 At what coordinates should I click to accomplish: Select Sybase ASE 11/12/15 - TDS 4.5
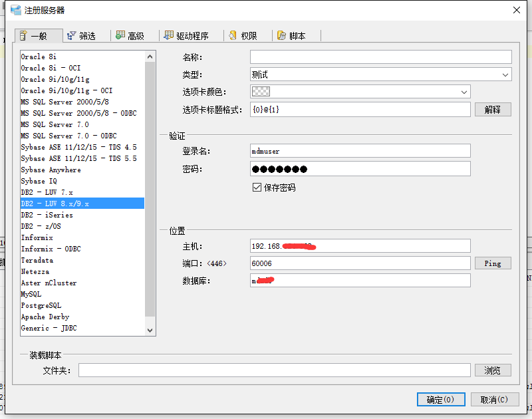click(x=82, y=147)
